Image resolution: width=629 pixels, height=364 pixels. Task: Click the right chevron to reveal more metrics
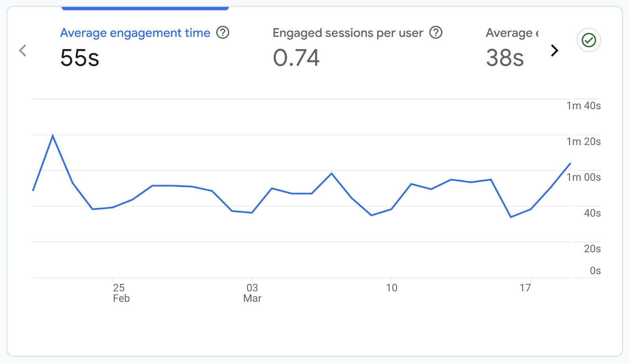click(554, 50)
